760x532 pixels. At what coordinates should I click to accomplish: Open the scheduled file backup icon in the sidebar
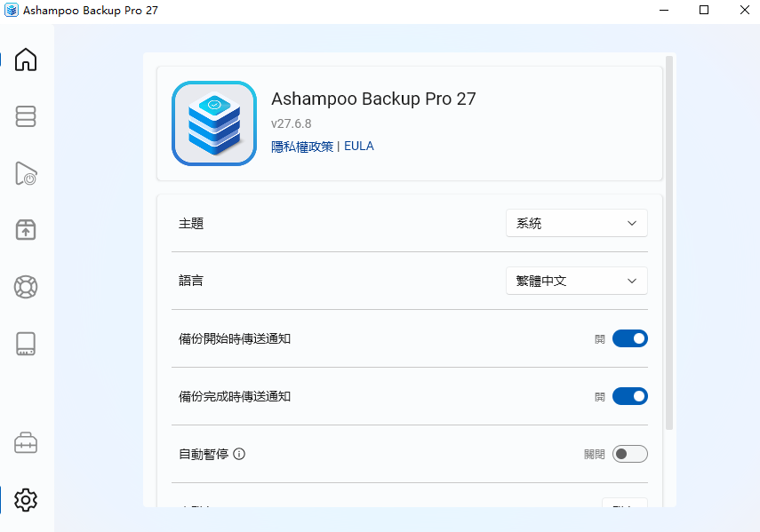26,173
